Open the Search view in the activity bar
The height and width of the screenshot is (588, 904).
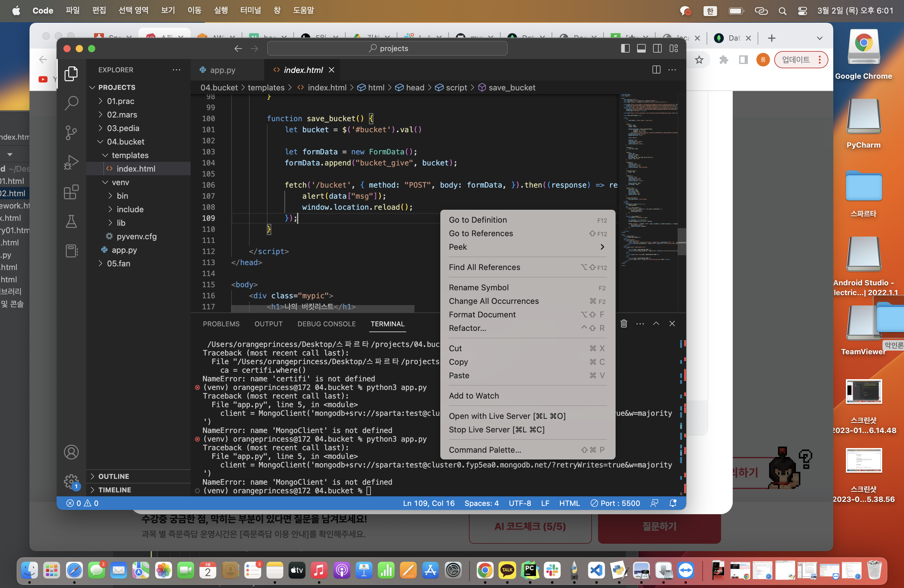pos(71,102)
